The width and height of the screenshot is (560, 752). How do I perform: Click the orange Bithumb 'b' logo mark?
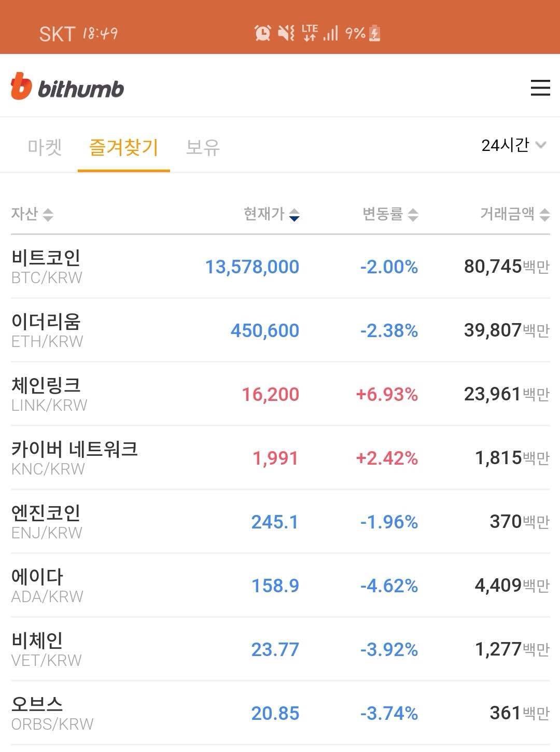pos(21,86)
